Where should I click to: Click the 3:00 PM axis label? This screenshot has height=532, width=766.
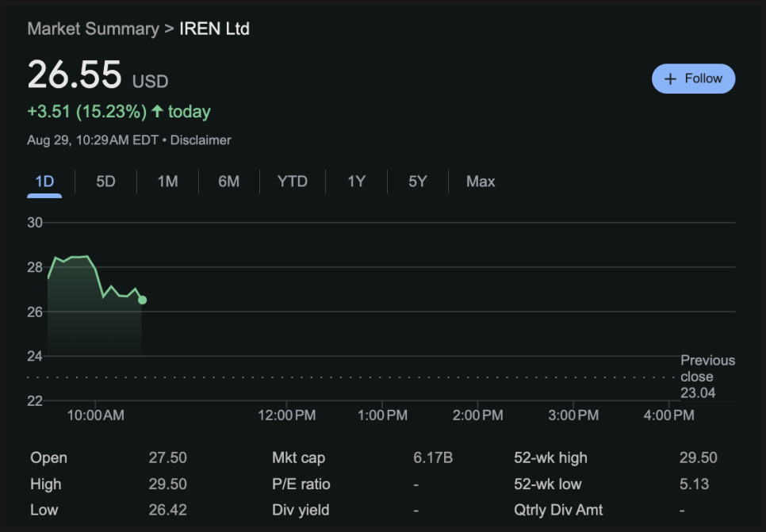(573, 415)
